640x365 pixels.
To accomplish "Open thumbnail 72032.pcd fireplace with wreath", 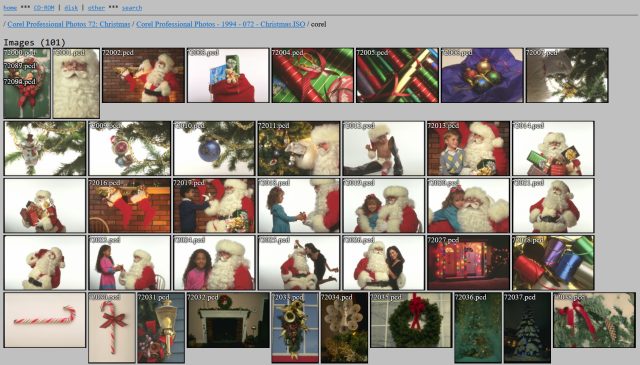I will (x=228, y=320).
